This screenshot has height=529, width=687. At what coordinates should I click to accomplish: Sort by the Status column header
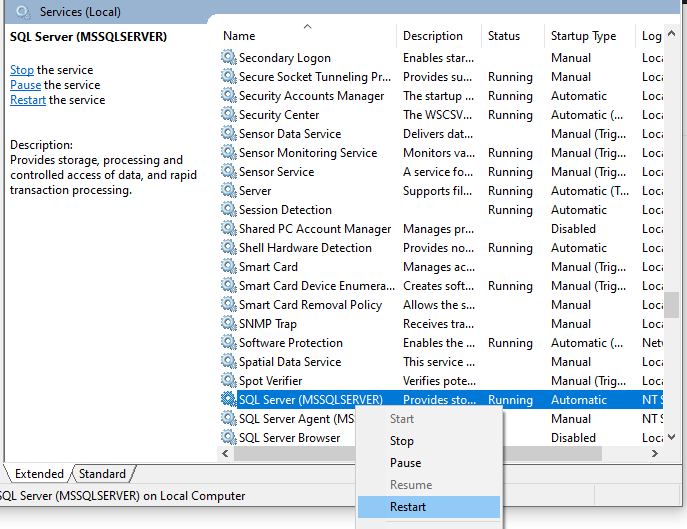(x=513, y=36)
